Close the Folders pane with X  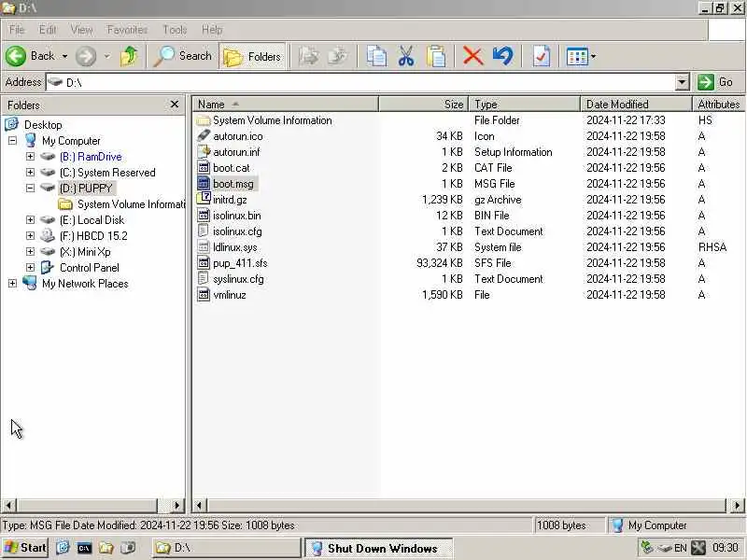(175, 105)
